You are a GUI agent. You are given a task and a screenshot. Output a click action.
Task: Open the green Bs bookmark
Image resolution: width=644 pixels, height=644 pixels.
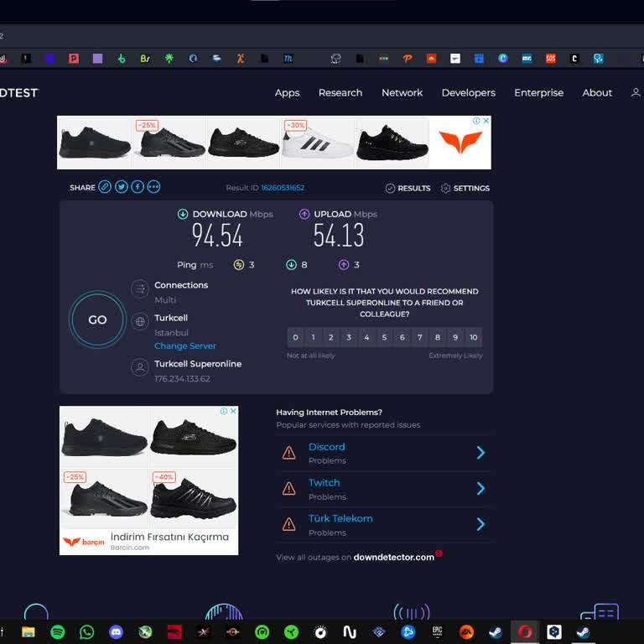click(145, 59)
